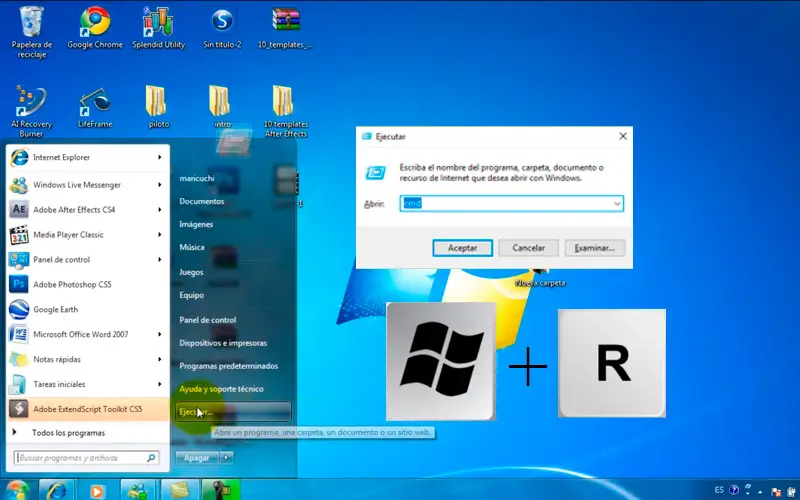
Task: Expand Microsoft Office Word 2007 submenu arrow
Action: click(160, 334)
